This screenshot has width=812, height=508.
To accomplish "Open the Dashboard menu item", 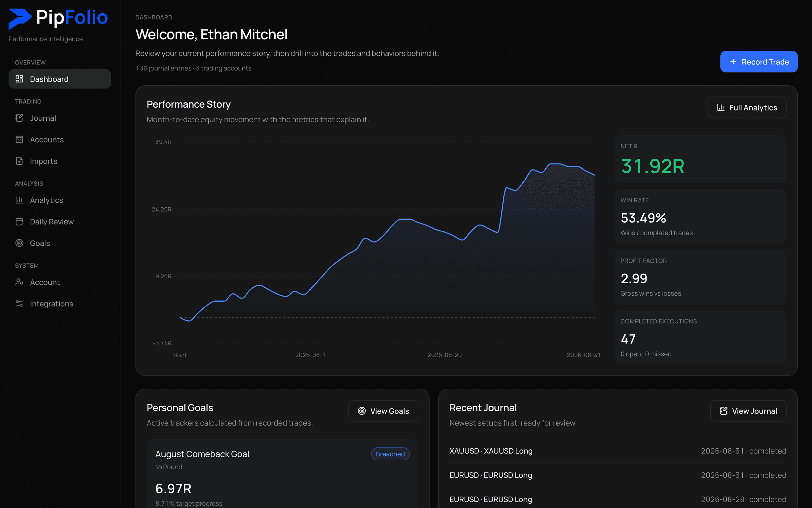I will [x=60, y=79].
